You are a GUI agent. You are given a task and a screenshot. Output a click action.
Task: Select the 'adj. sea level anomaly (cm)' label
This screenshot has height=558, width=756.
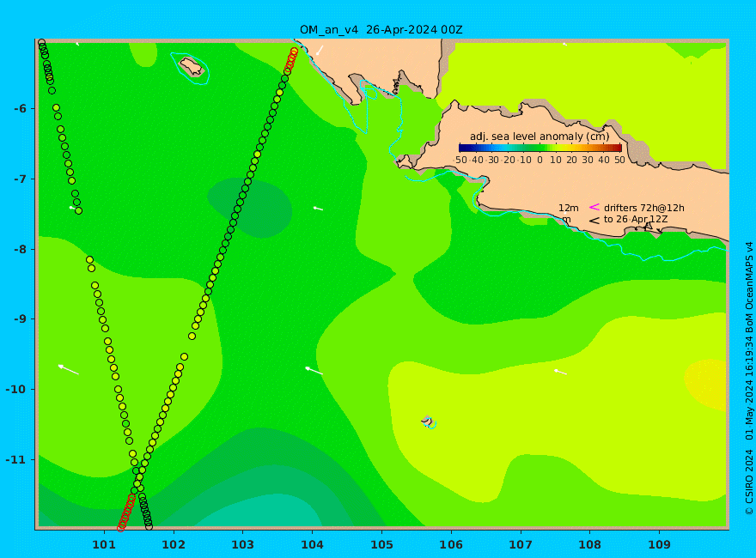(x=540, y=136)
